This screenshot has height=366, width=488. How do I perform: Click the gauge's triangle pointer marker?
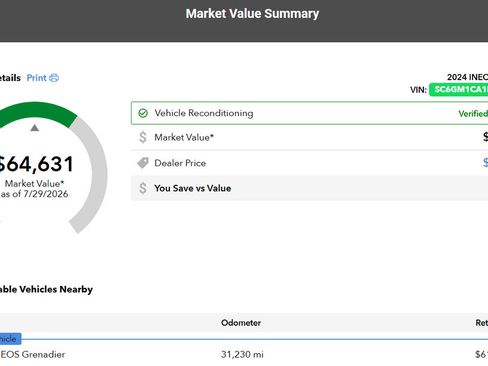(35, 128)
